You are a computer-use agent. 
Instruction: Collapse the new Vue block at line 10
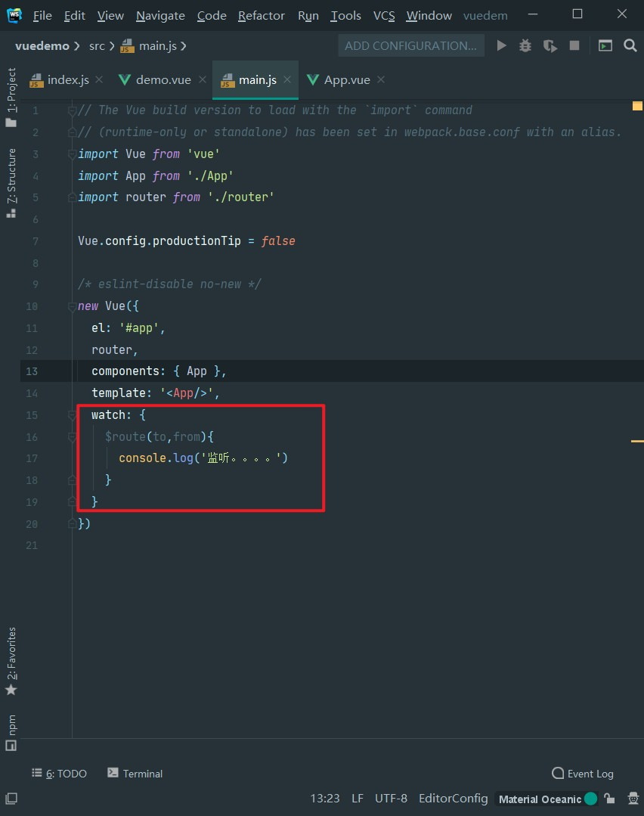73,306
